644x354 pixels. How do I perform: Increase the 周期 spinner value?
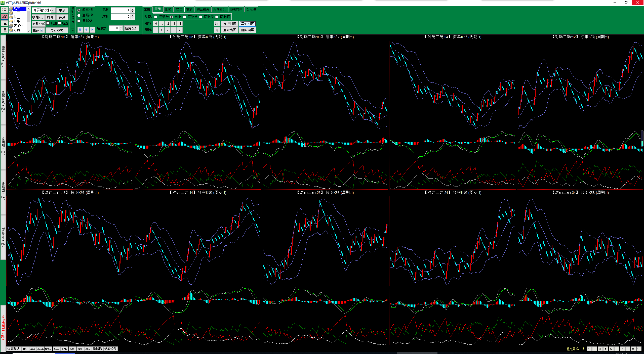(133, 9)
